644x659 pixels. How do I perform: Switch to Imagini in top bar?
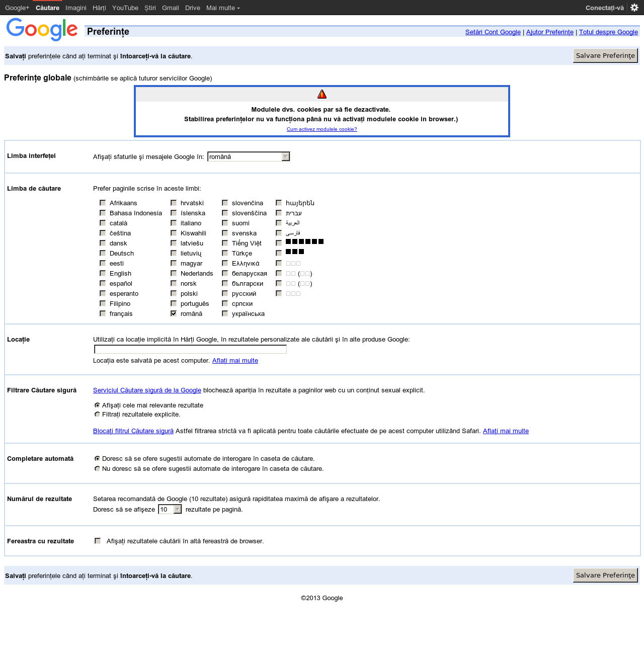point(76,8)
